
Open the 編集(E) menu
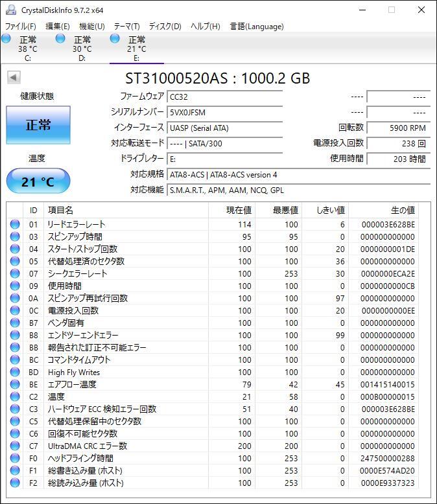pos(58,26)
